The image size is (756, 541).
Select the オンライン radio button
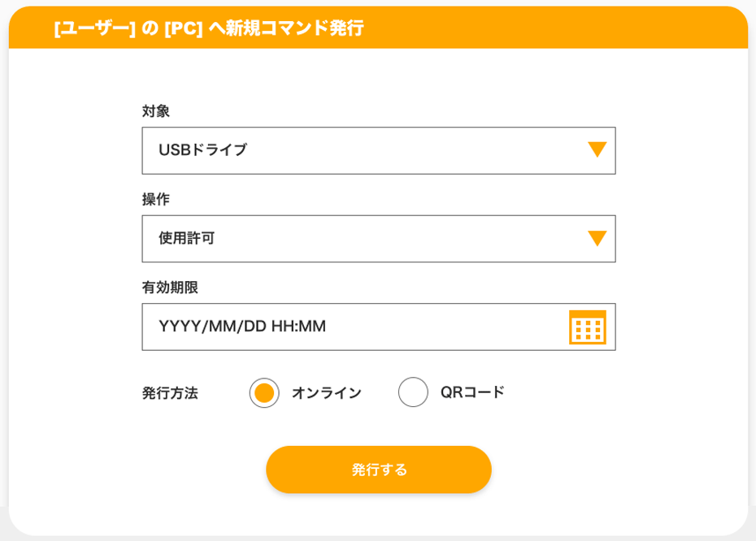(264, 393)
